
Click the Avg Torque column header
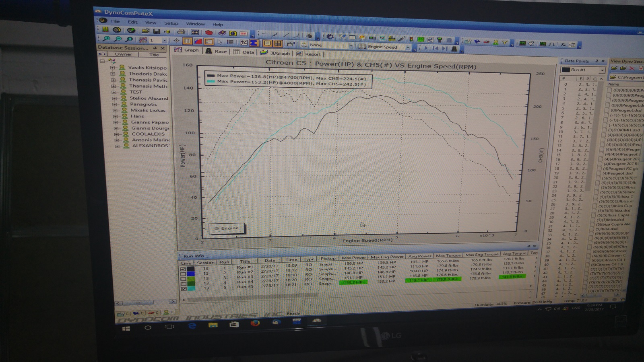tap(514, 253)
